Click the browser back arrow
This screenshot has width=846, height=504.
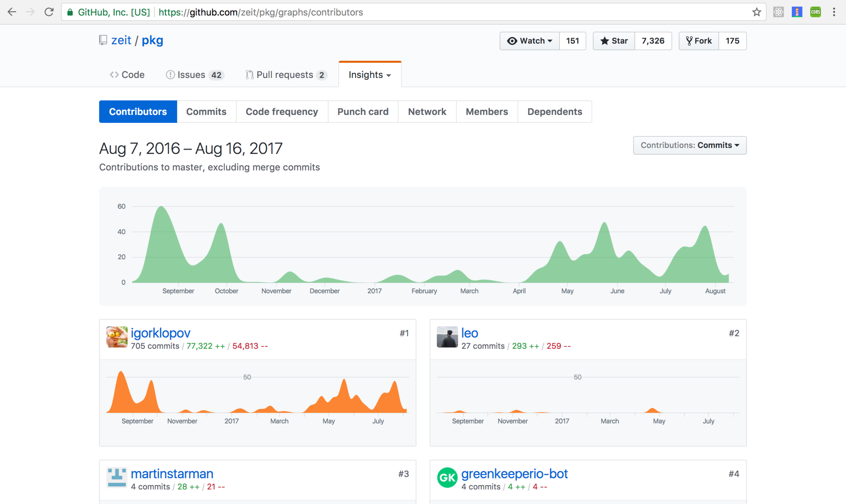12,12
